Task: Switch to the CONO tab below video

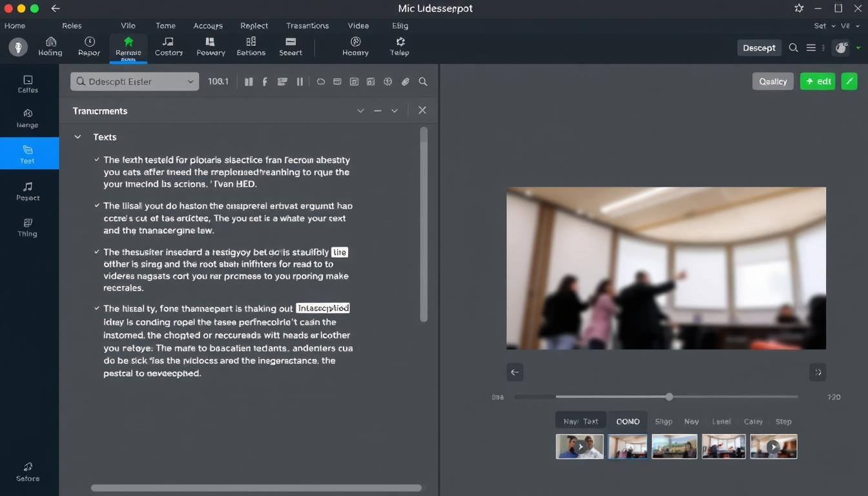Action: tap(627, 421)
